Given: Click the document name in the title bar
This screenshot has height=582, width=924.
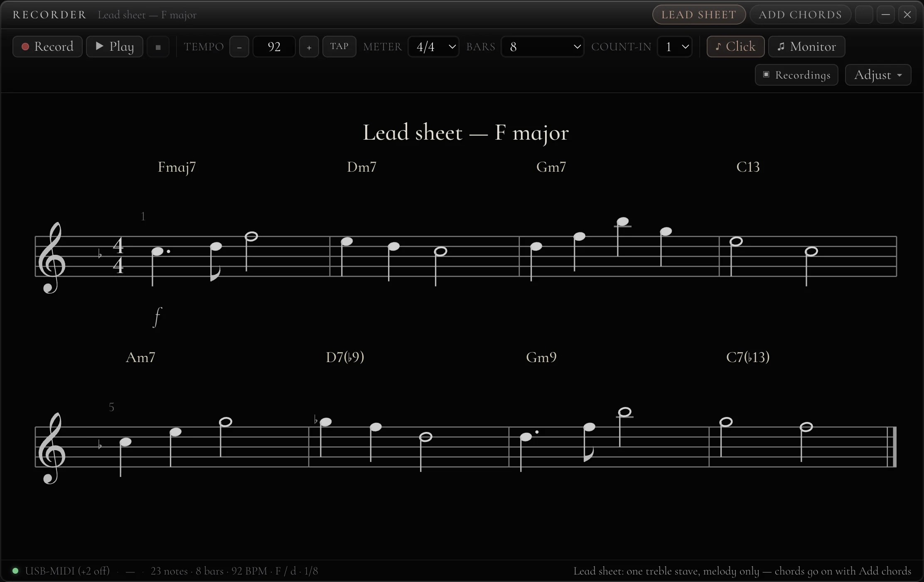Looking at the screenshot, I should point(147,15).
